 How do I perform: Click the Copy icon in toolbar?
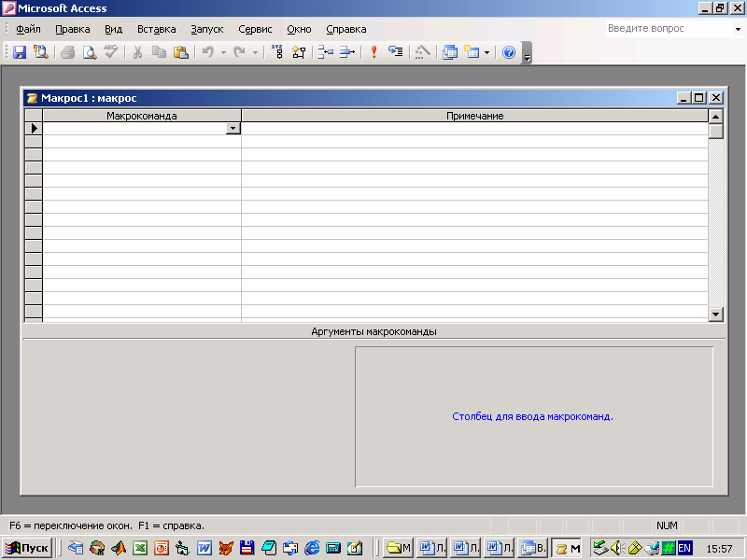coord(159,52)
